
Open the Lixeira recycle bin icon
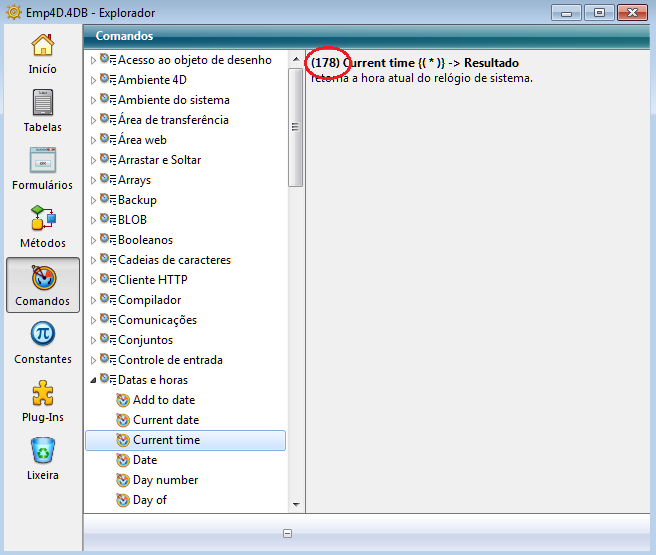(x=43, y=450)
